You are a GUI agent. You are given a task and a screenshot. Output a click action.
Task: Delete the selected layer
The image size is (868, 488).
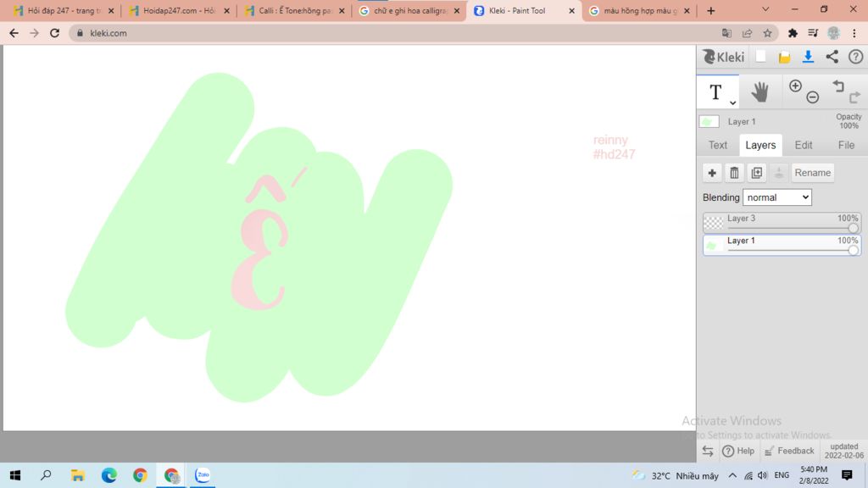[x=734, y=173]
